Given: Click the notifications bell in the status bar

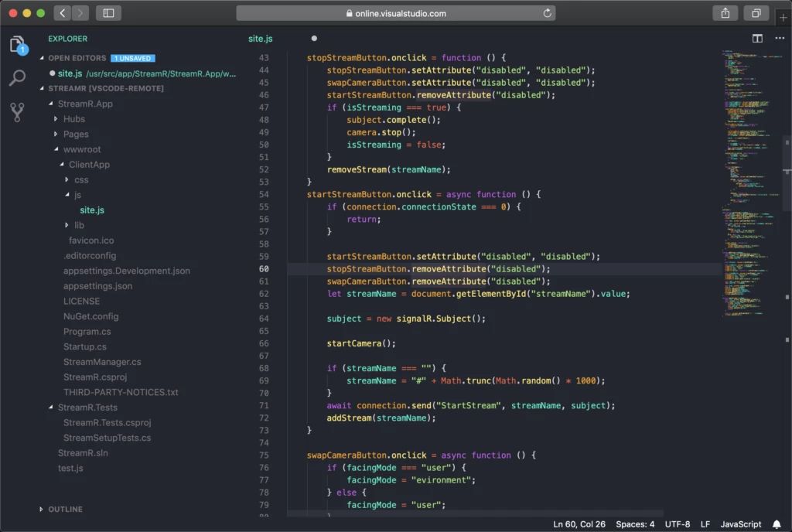Looking at the screenshot, I should [x=777, y=523].
